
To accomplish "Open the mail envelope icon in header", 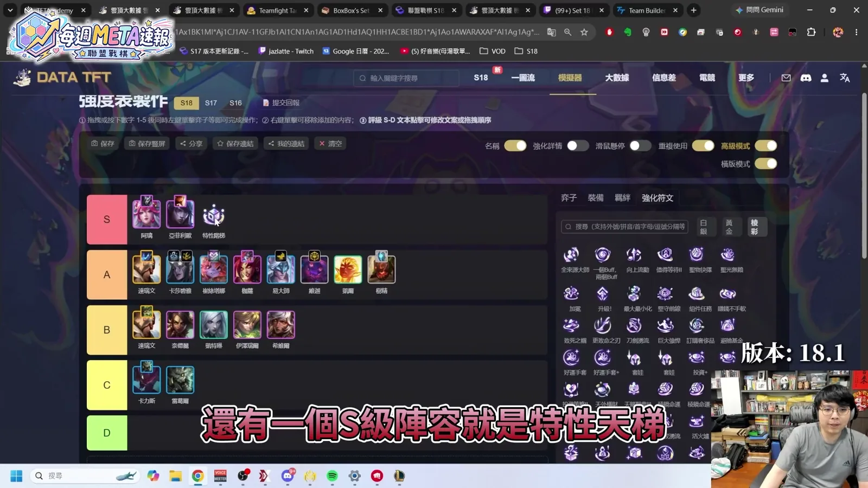I will point(786,78).
